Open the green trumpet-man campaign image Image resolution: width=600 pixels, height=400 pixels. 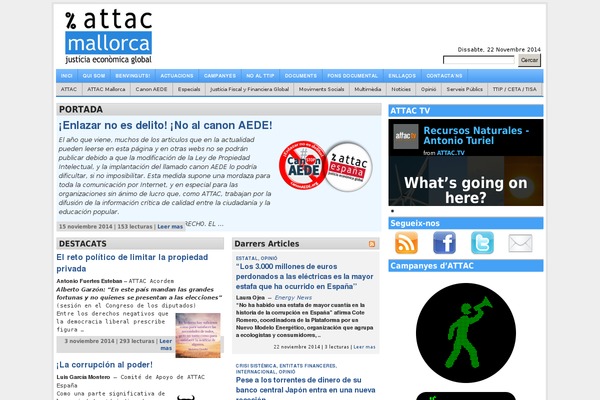[x=466, y=333]
